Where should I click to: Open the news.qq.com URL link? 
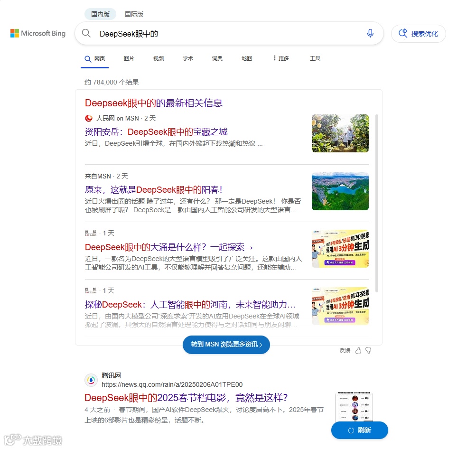point(172,384)
